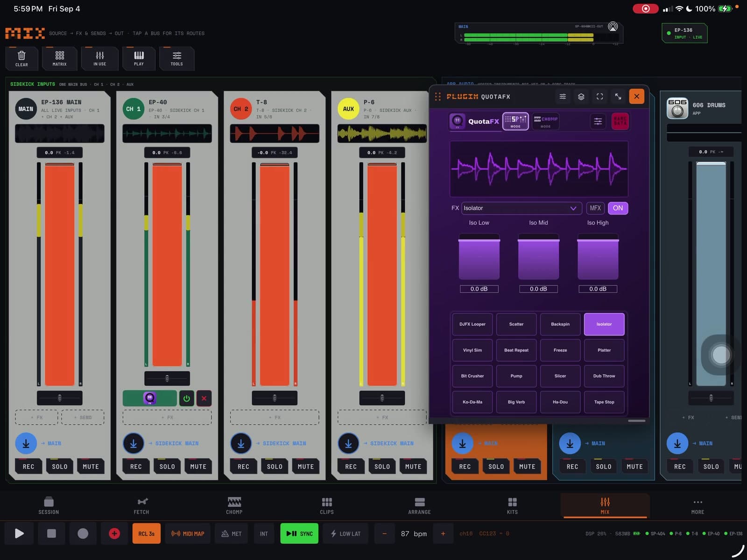Open the SIDEKICK MAIN route on P-6 strip
The width and height of the screenshot is (747, 560).
(x=388, y=443)
